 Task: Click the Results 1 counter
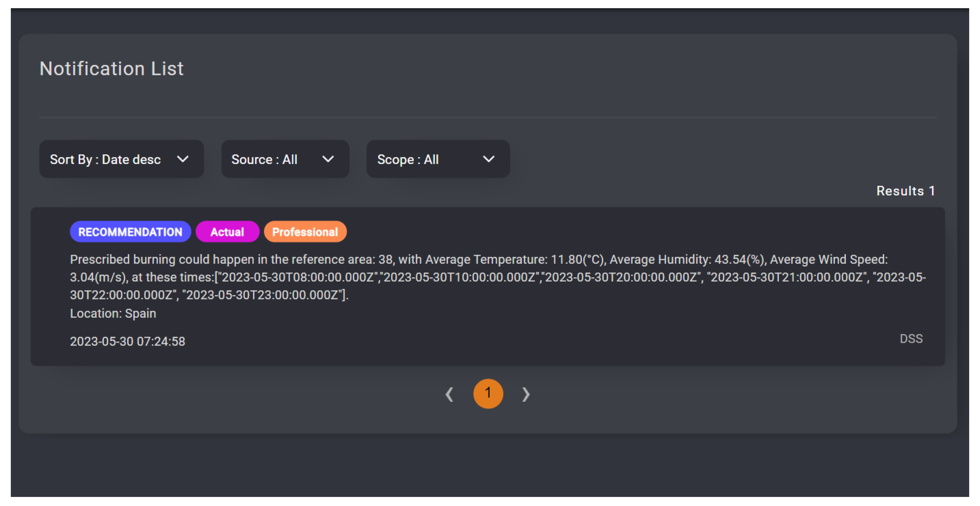[x=905, y=191]
